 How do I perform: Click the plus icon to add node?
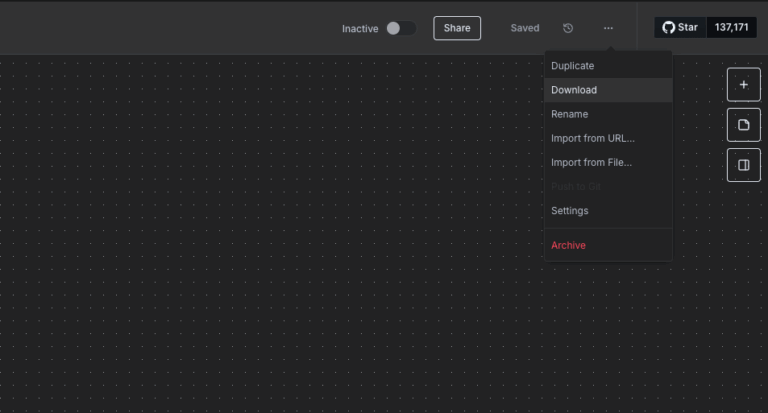click(743, 85)
